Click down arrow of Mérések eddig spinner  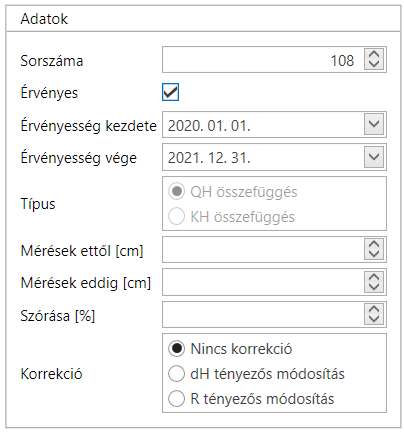click(x=374, y=286)
